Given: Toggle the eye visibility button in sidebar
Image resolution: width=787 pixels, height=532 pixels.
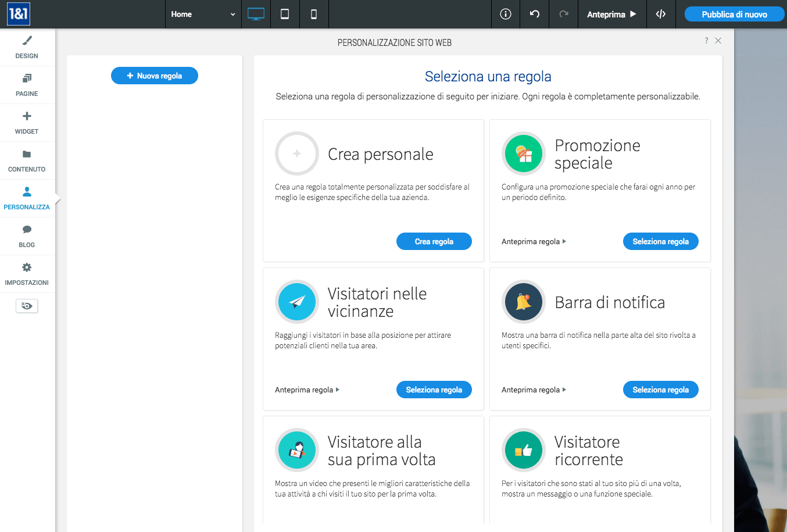Looking at the screenshot, I should (27, 306).
